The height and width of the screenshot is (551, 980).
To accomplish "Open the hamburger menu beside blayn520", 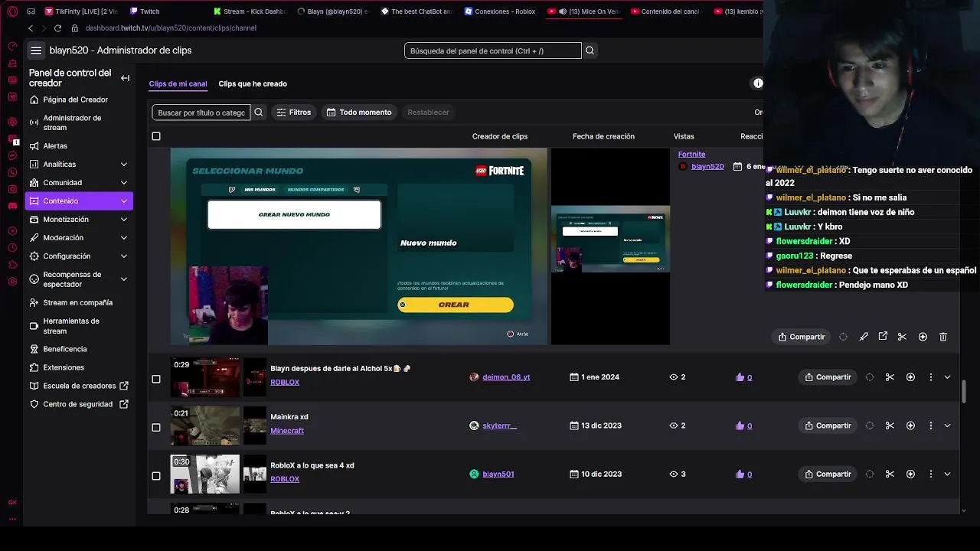I will coord(36,51).
